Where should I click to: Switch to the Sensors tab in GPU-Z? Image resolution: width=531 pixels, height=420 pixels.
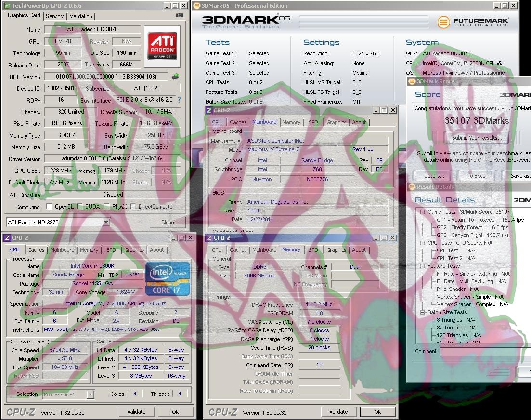pyautogui.click(x=55, y=16)
